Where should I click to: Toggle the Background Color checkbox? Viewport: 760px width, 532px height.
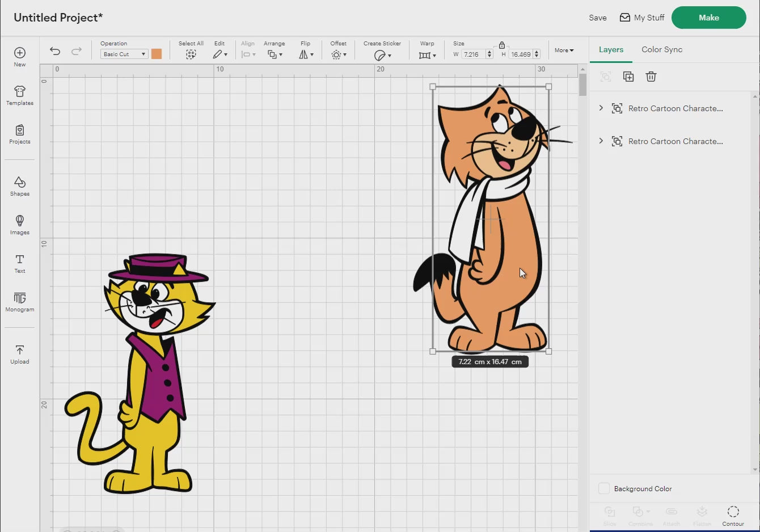tap(604, 488)
